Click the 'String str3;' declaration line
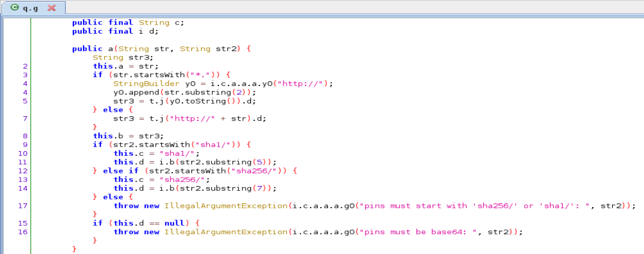The width and height of the screenshot is (644, 254). (x=123, y=58)
